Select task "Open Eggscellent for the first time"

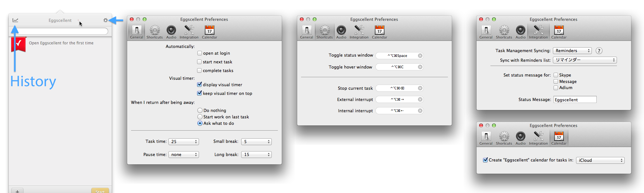pyautogui.click(x=61, y=43)
